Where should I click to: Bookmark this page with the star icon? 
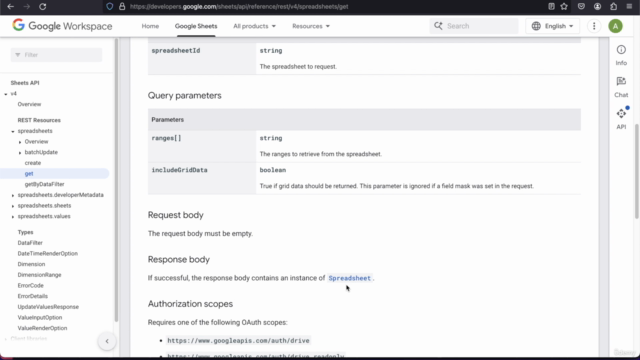point(564,7)
